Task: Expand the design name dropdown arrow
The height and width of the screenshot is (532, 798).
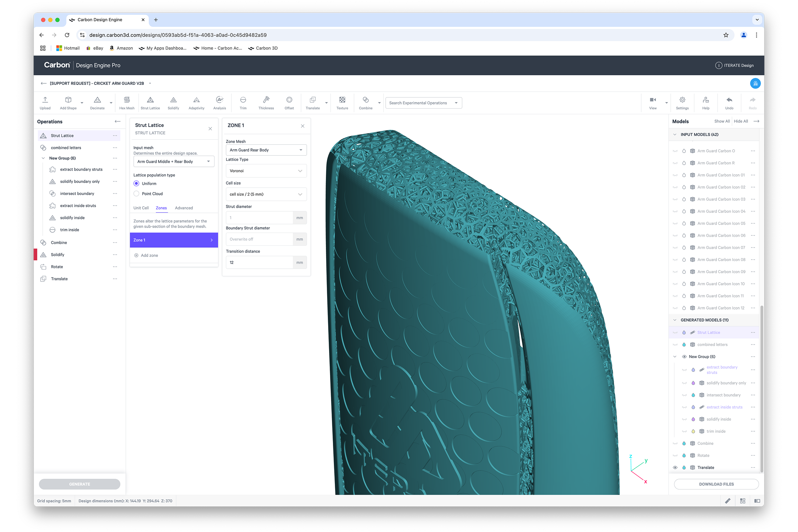Action: click(150, 84)
